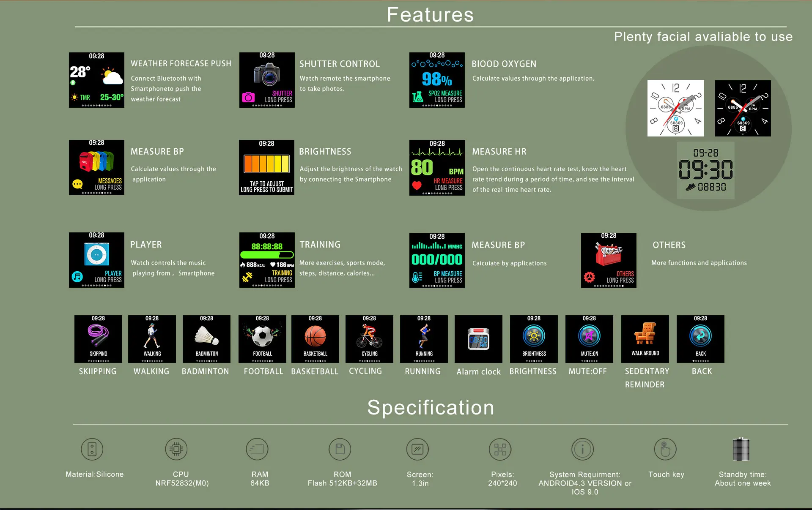This screenshot has width=812, height=510.
Task: Click the Mute:On watch screen
Action: pos(589,339)
